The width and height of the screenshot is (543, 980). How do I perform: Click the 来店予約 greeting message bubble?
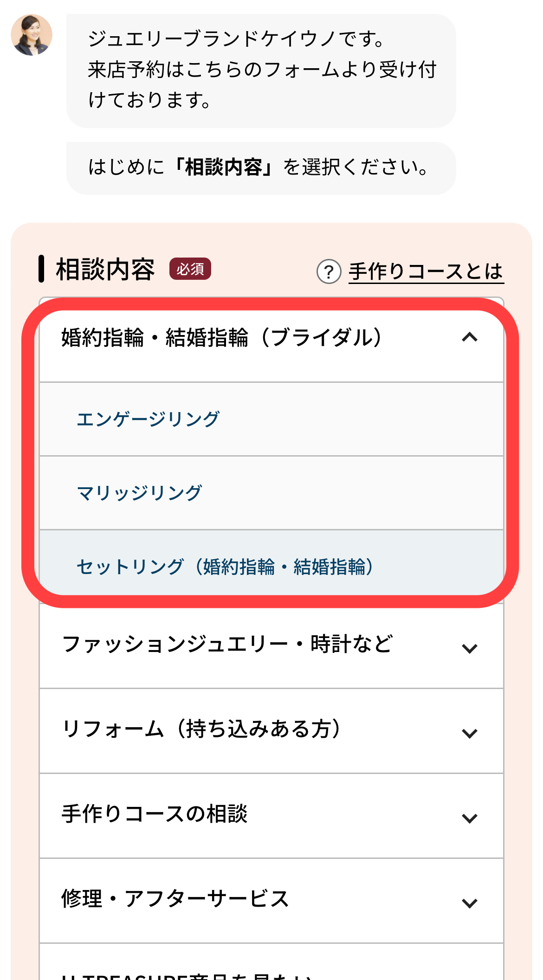[x=261, y=71]
